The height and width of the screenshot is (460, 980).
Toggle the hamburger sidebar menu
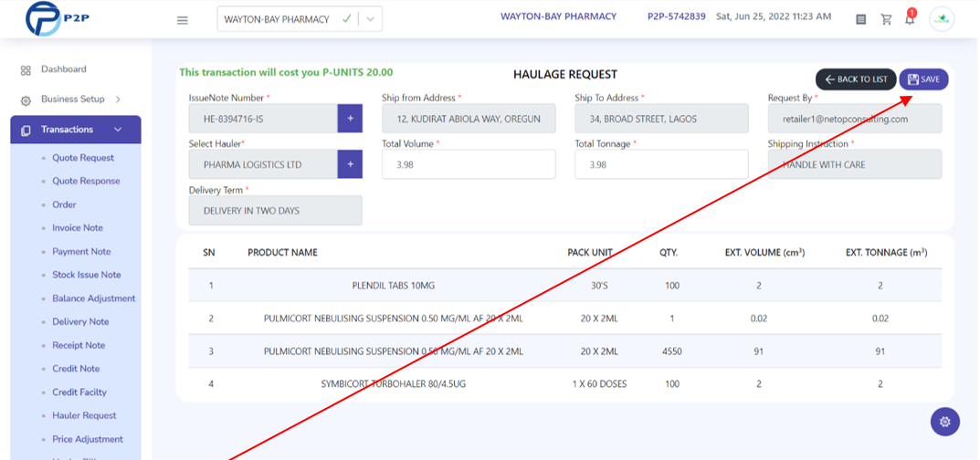(183, 20)
